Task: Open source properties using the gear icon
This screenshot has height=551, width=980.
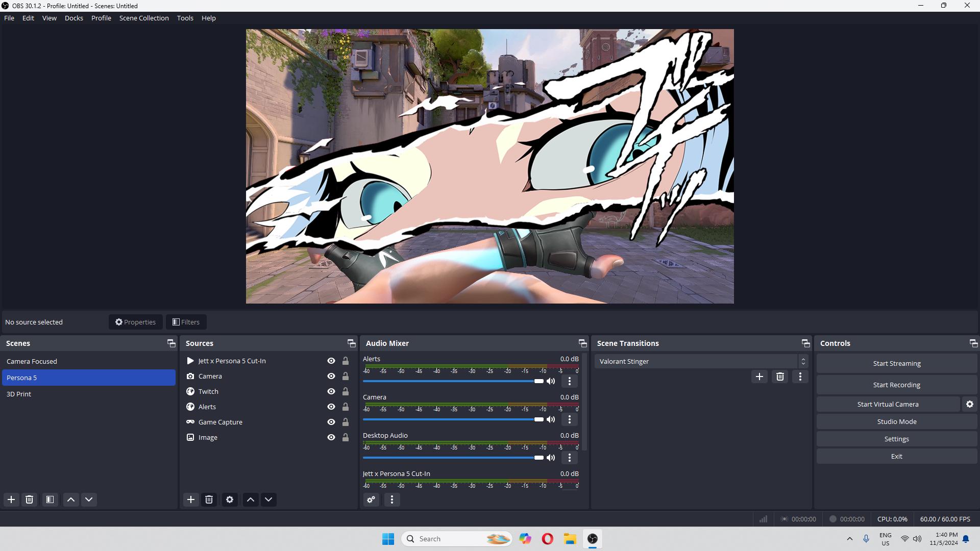Action: (x=229, y=499)
